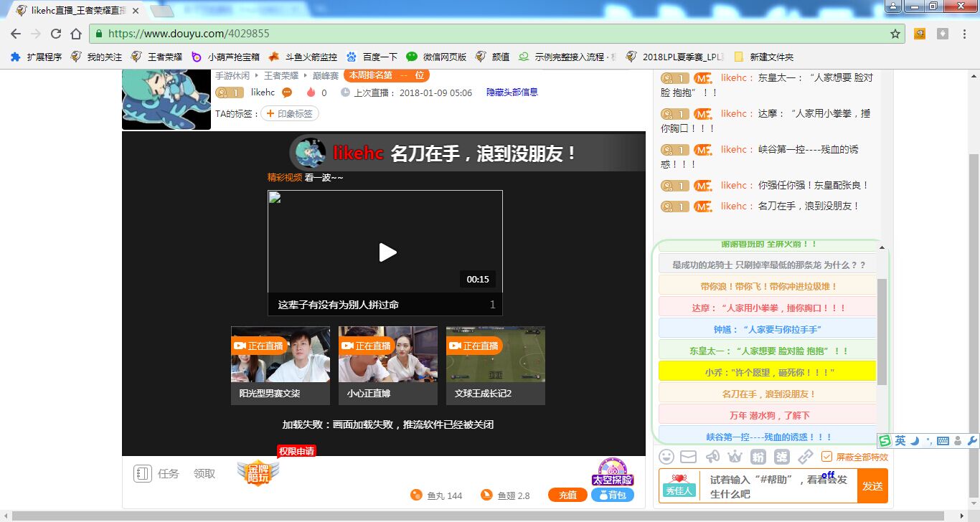This screenshot has height=522, width=980.
Task: Click 隐藏头部信息 link
Action: click(512, 92)
